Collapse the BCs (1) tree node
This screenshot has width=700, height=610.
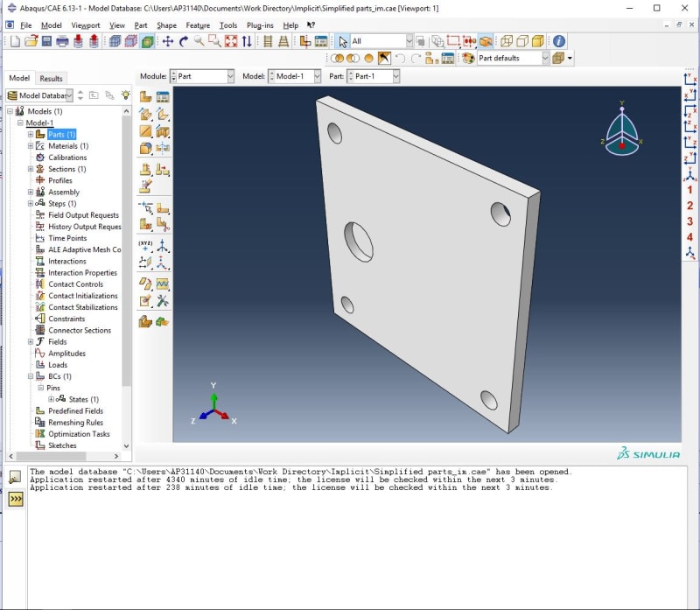pos(31,376)
